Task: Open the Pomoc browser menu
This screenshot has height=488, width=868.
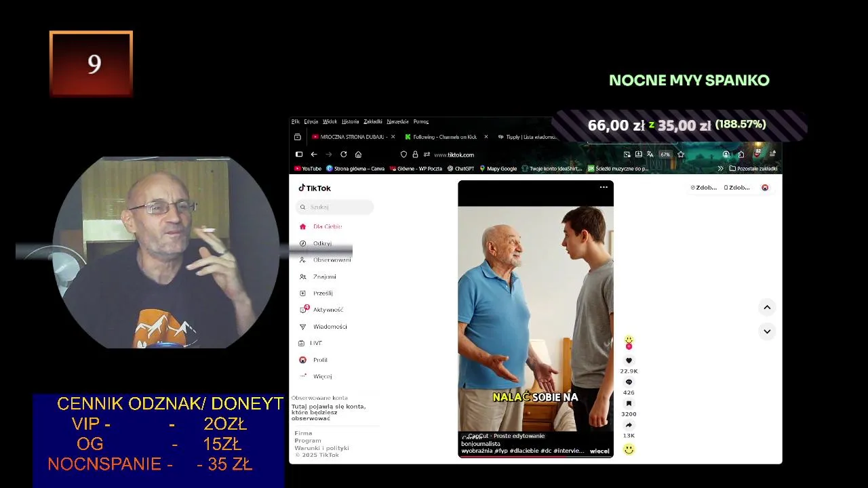Action: [421, 121]
